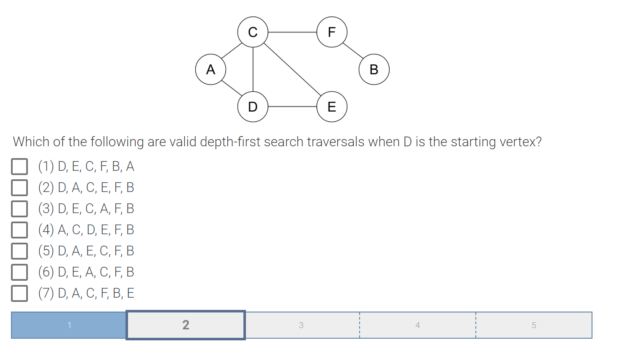Navigate to question 5

(x=534, y=325)
